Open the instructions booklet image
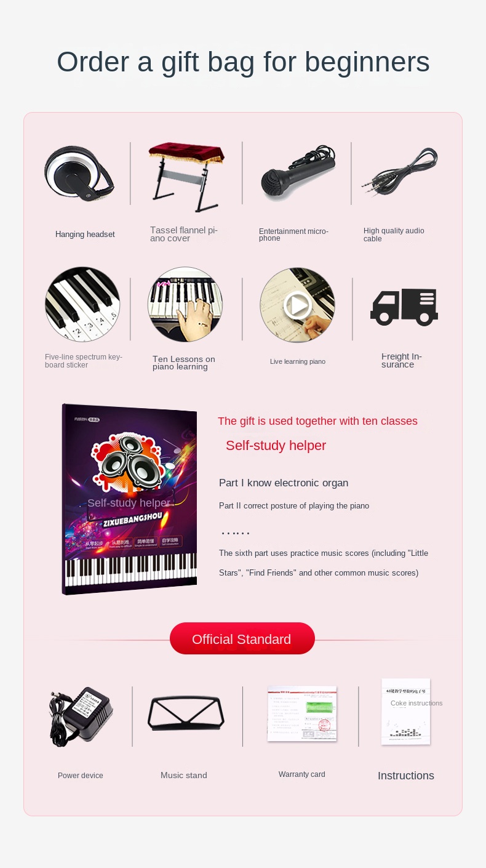This screenshot has height=868, width=486. (x=406, y=712)
